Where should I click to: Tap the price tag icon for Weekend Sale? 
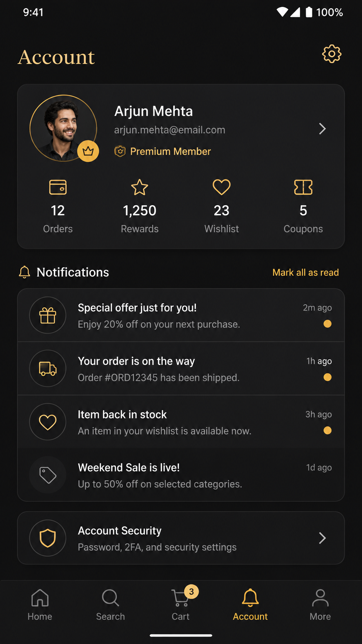(x=48, y=475)
